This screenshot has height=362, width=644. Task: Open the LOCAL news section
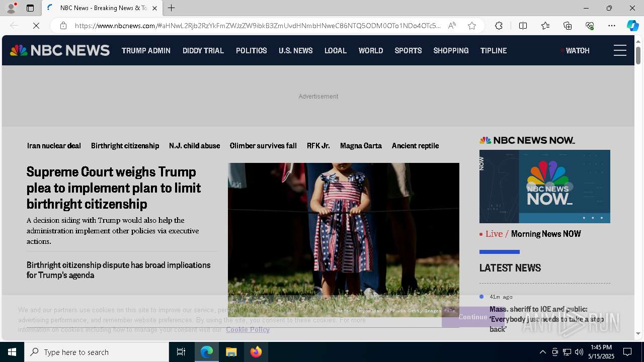(336, 50)
